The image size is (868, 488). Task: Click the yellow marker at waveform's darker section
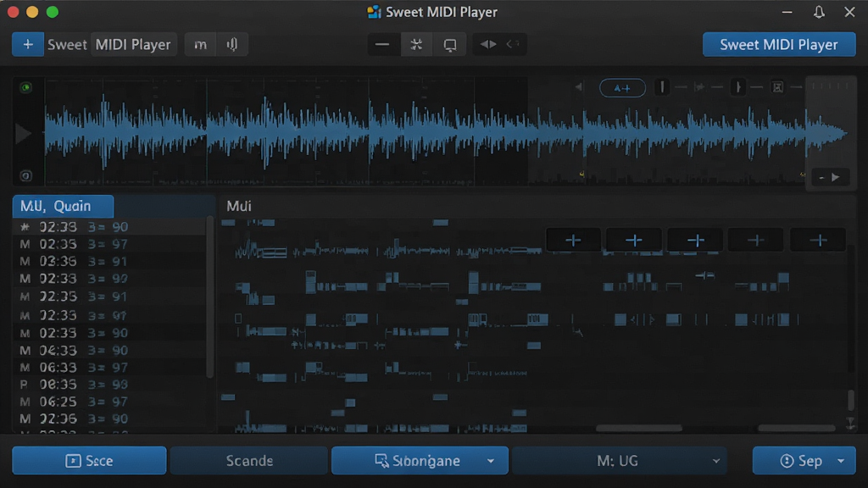click(x=581, y=175)
